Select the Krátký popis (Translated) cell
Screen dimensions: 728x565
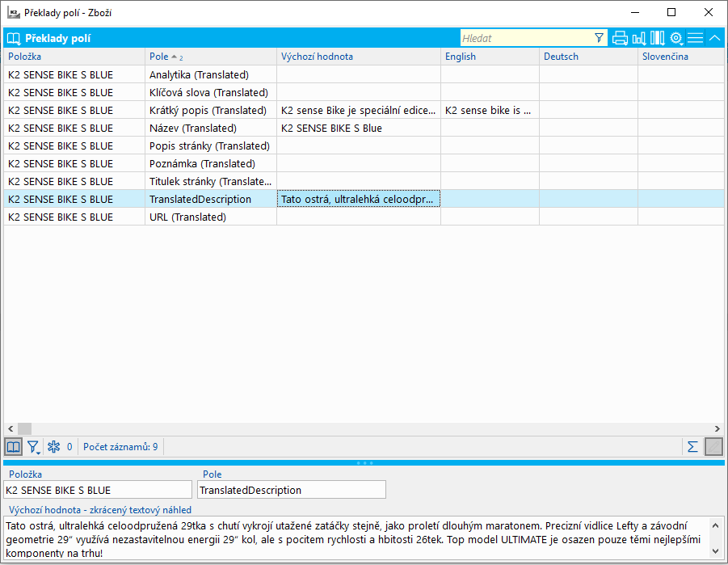[211, 110]
